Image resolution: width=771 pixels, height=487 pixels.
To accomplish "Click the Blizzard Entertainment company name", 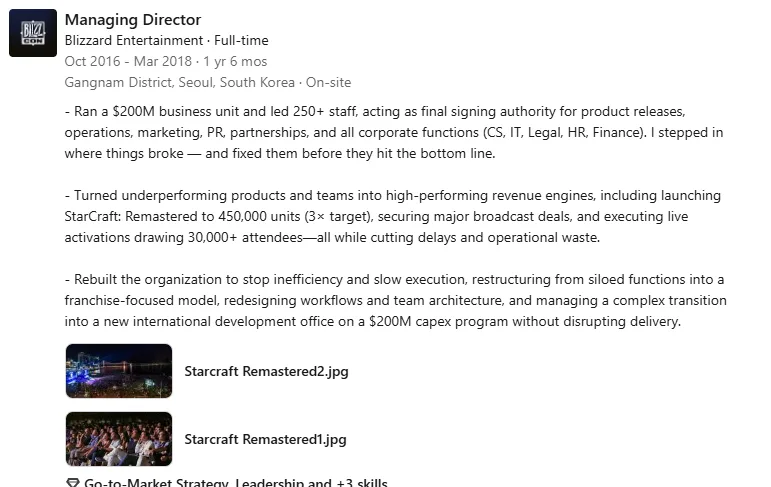I will pyautogui.click(x=133, y=40).
